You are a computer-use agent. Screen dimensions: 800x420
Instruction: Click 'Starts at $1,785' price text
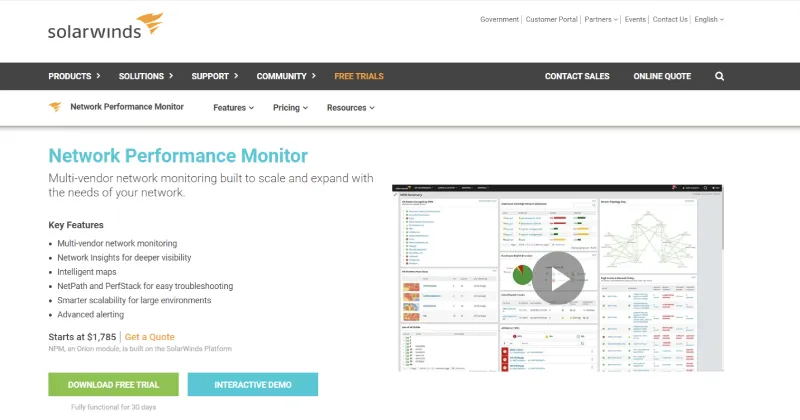click(x=82, y=337)
